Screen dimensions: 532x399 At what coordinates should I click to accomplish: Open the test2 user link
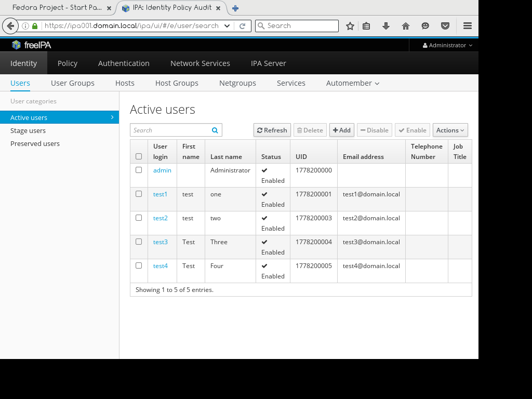161,218
